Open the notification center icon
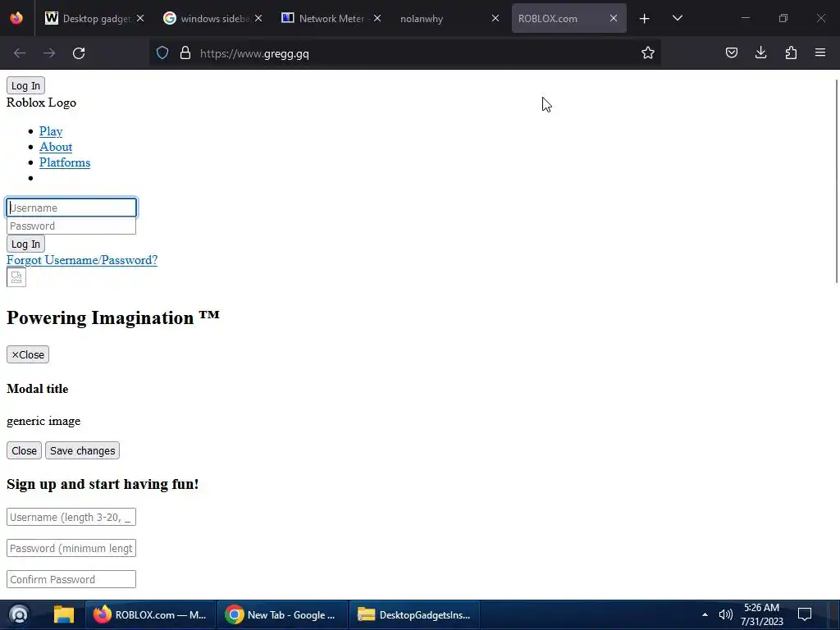The image size is (840, 630). tap(805, 614)
